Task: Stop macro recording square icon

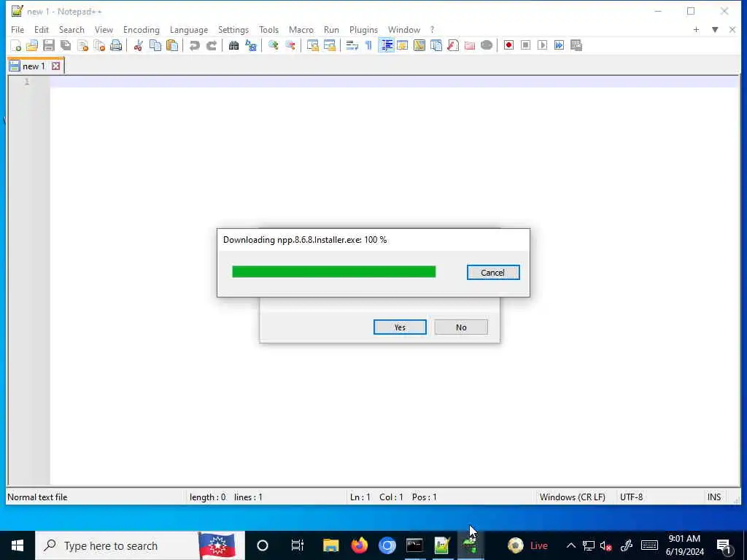Action: 525,45
